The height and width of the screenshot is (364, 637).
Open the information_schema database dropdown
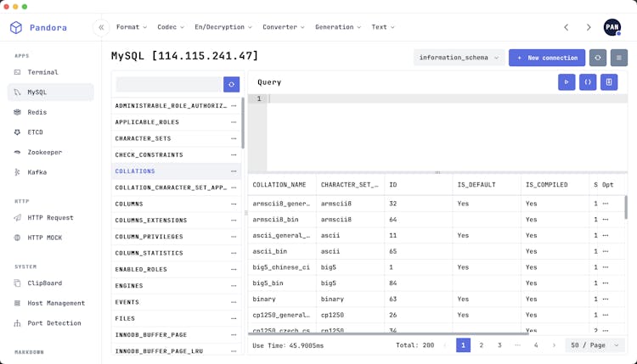459,58
